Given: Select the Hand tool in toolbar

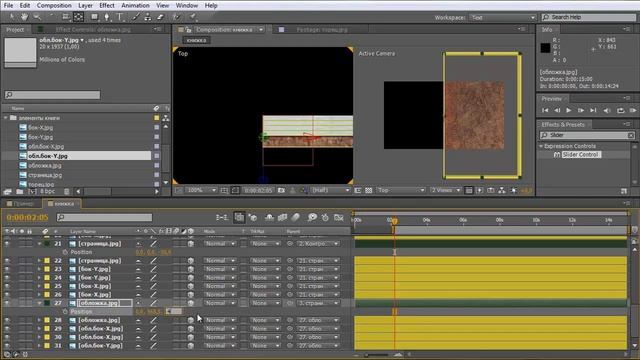Looking at the screenshot, I should 24,17.
